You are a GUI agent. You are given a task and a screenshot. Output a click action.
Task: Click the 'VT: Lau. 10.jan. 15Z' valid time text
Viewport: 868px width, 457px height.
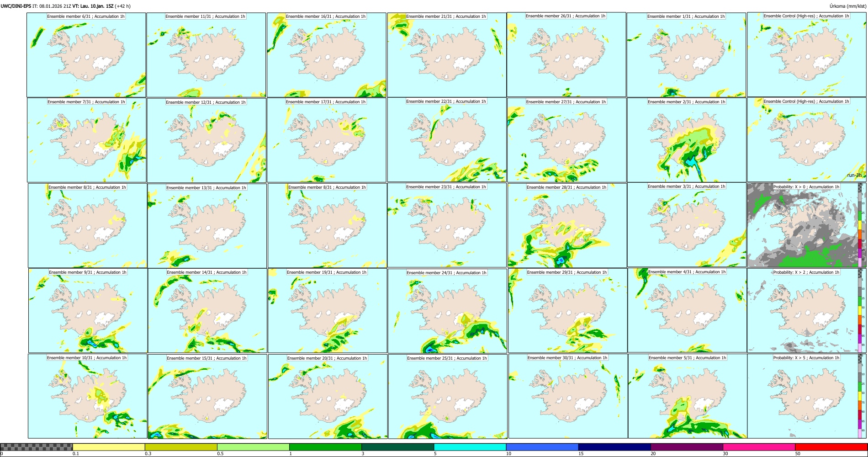[x=93, y=6]
